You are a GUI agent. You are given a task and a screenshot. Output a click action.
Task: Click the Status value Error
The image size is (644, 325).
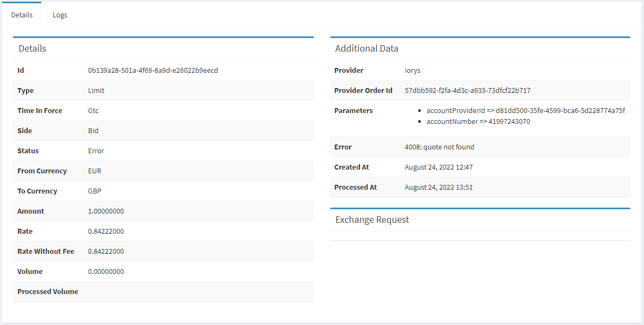[96, 151]
